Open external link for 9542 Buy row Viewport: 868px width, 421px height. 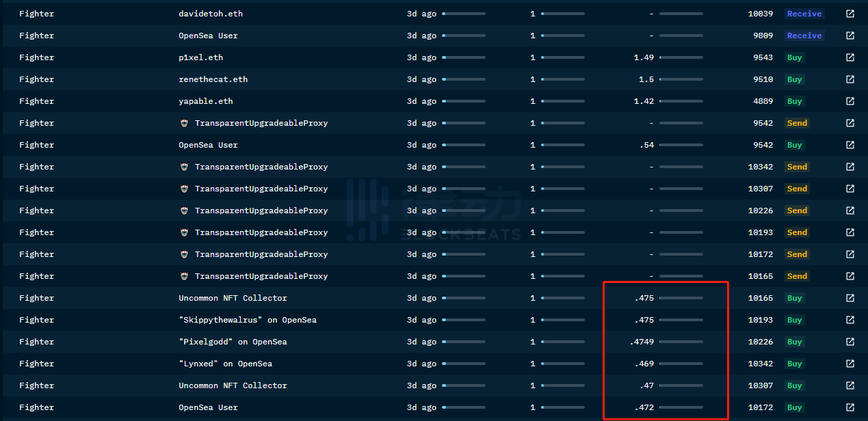pos(850,145)
